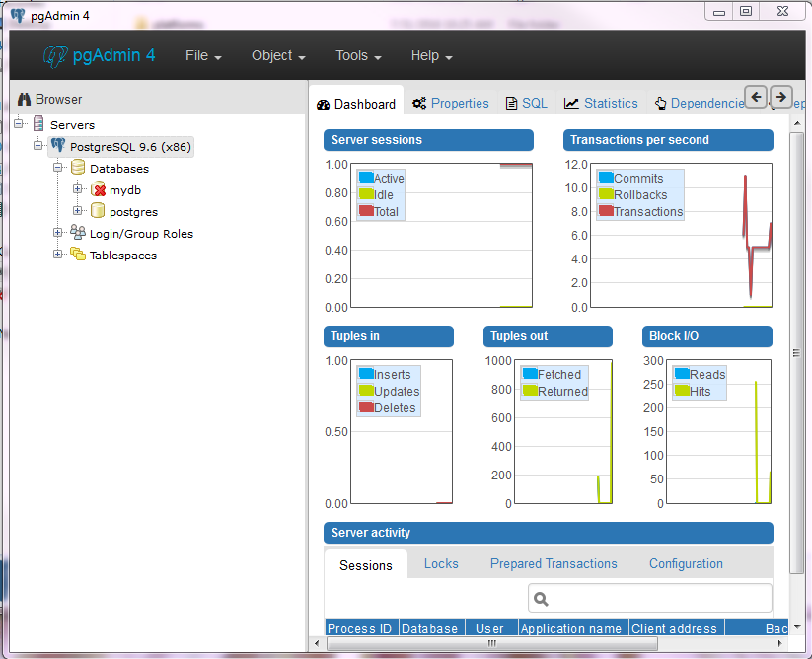
Task: Collapse the Servers tree node
Action: (x=19, y=123)
